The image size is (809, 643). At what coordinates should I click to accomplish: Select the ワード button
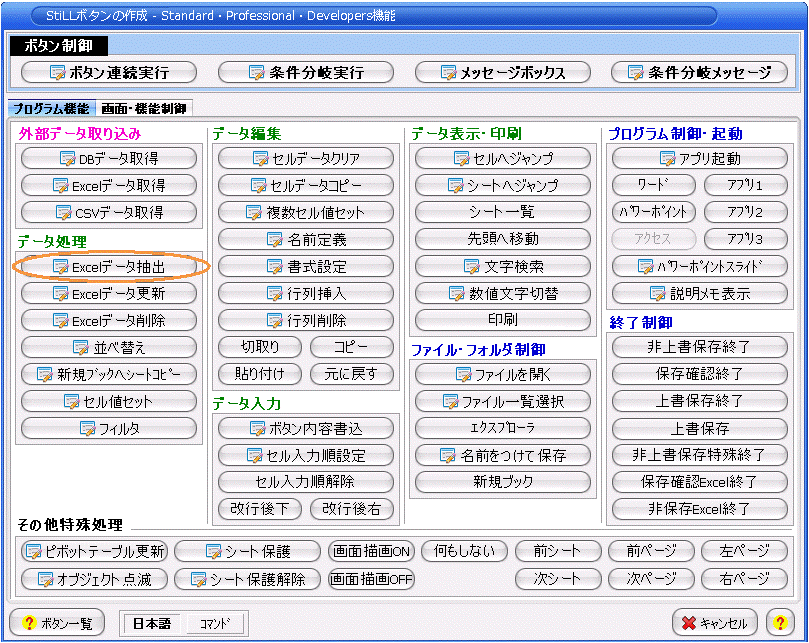click(x=654, y=185)
